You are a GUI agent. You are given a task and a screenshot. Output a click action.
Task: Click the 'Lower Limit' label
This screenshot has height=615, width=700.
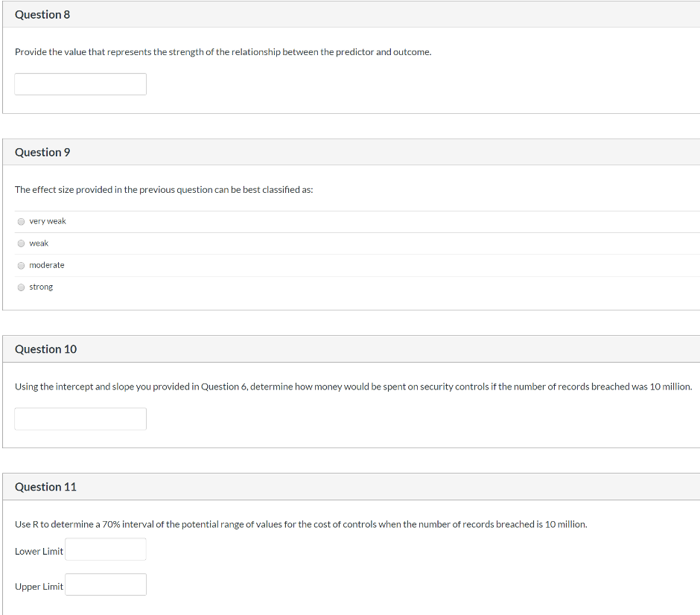(x=39, y=551)
